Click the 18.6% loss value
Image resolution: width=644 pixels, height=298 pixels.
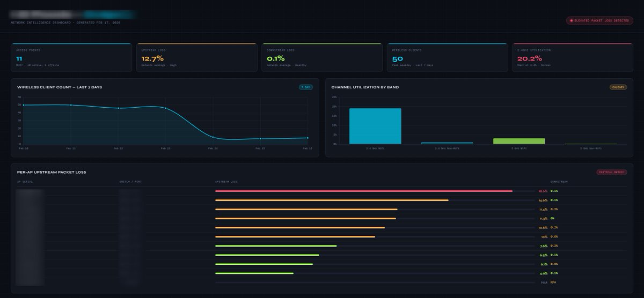click(x=543, y=191)
